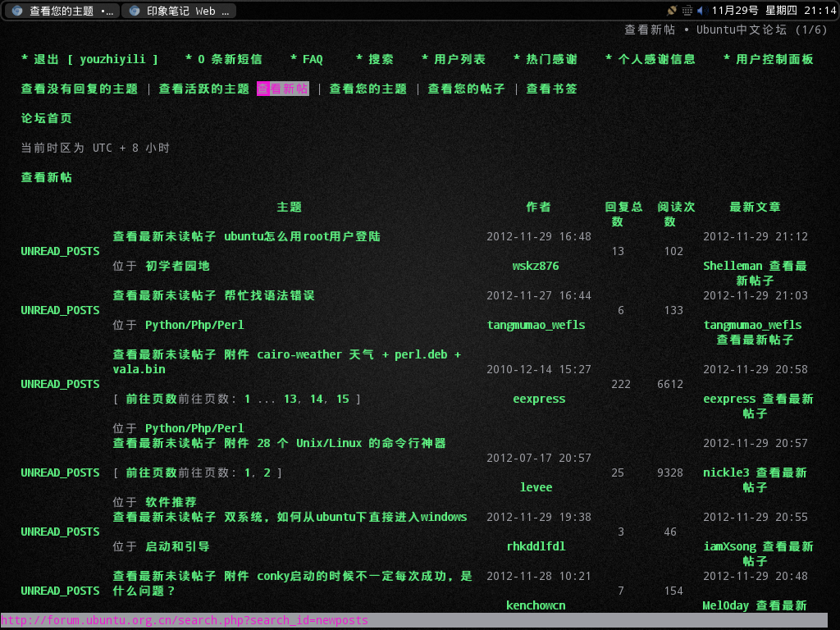Click the volume speaker tray icon
The height and width of the screenshot is (630, 840).
[702, 10]
